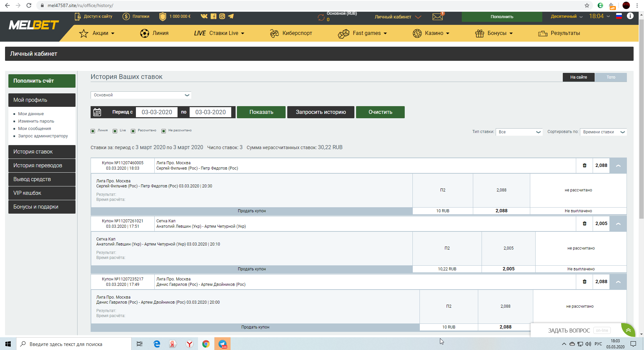Open Yandex browser from the taskbar
Screen dimensions: 644x350
tap(190, 344)
